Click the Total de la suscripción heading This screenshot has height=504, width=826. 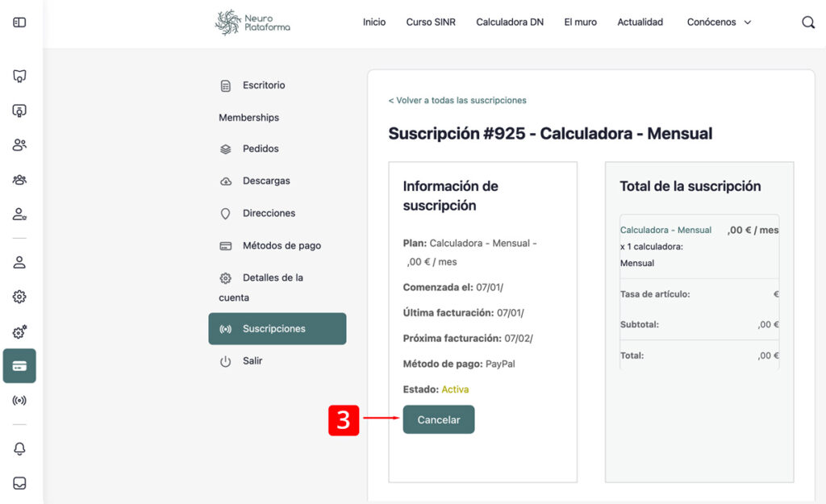coord(690,186)
